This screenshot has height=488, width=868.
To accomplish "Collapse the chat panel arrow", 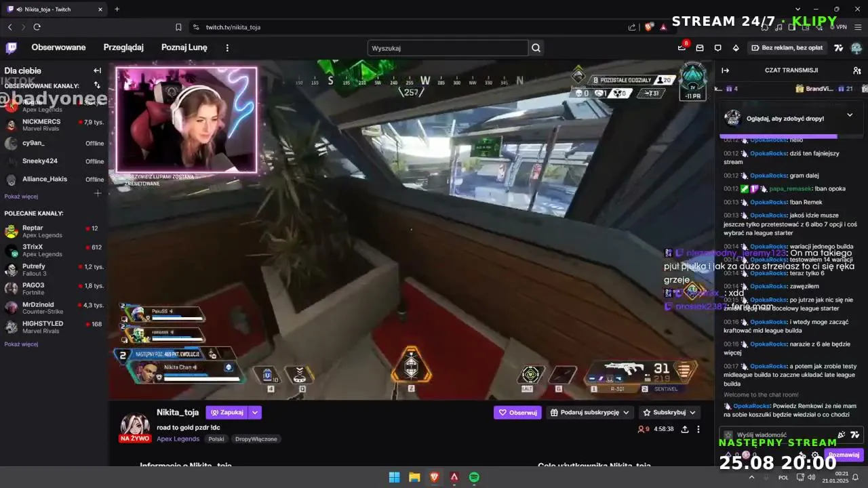I will 725,70.
